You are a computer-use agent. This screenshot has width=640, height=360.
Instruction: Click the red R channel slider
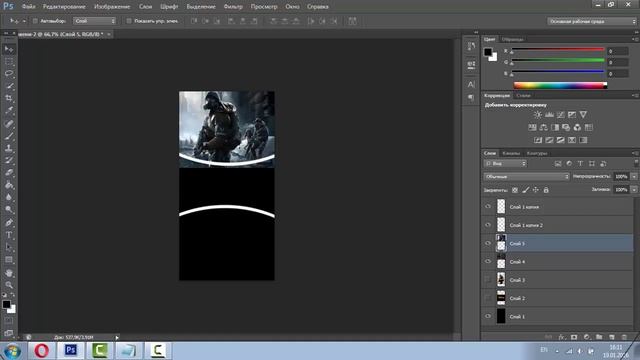(558, 49)
